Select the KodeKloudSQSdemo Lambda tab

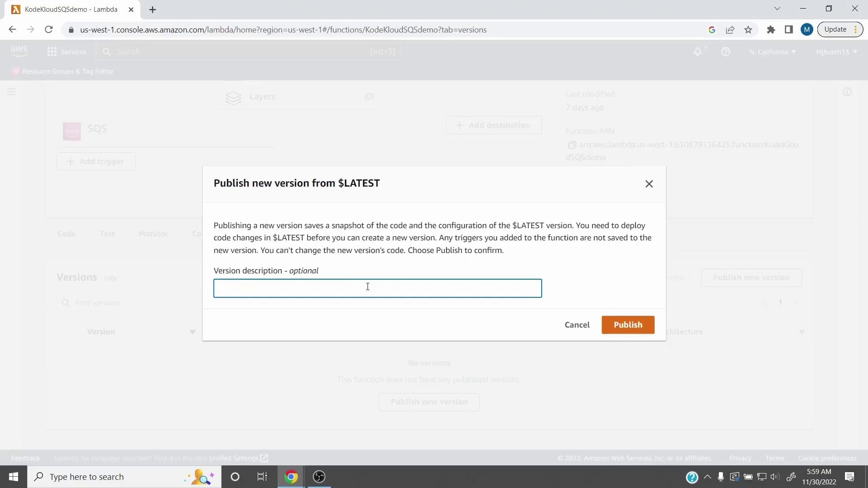click(71, 9)
